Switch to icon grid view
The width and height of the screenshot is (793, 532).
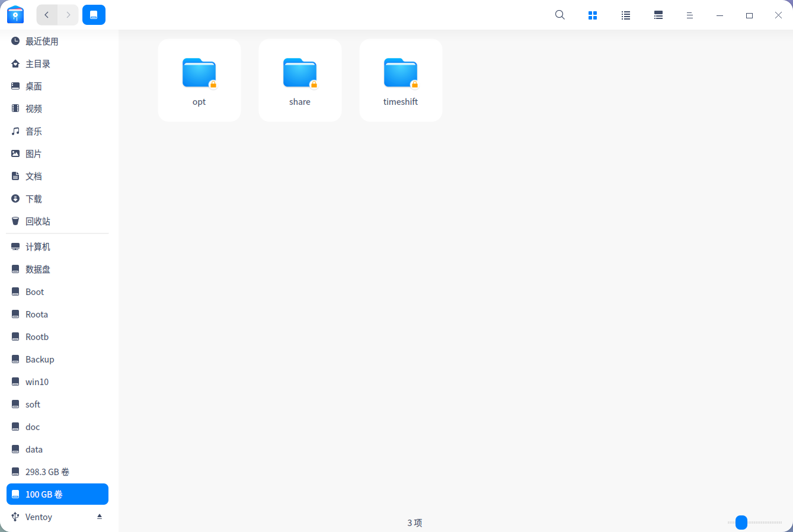593,15
